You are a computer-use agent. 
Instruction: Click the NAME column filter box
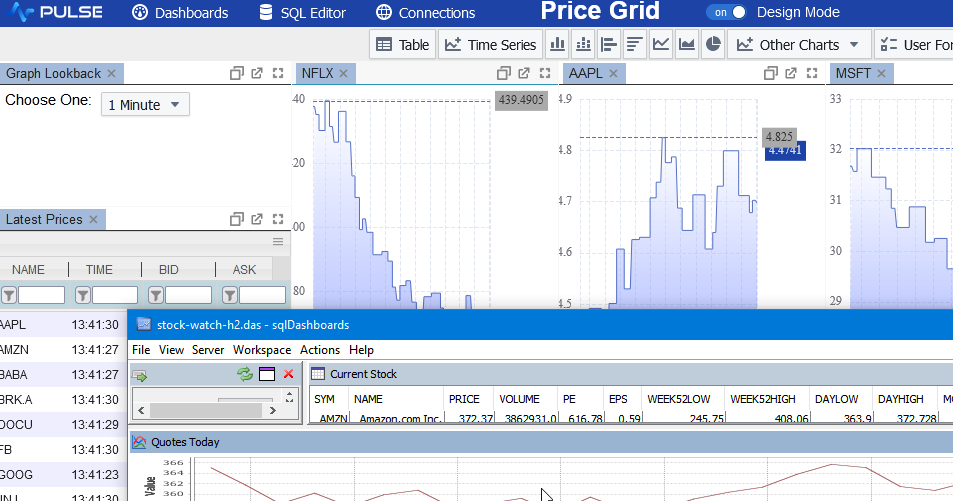click(41, 295)
